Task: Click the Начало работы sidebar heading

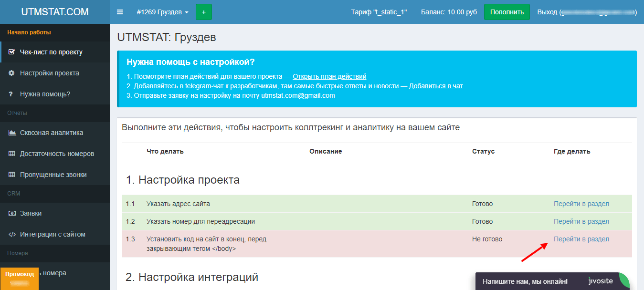Action: click(29, 32)
